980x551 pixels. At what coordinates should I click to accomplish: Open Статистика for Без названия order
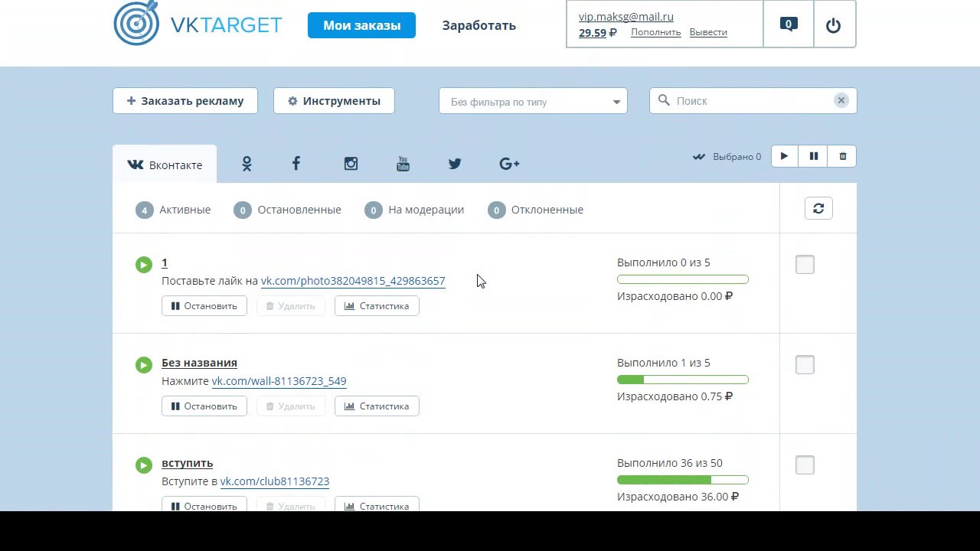(x=377, y=406)
